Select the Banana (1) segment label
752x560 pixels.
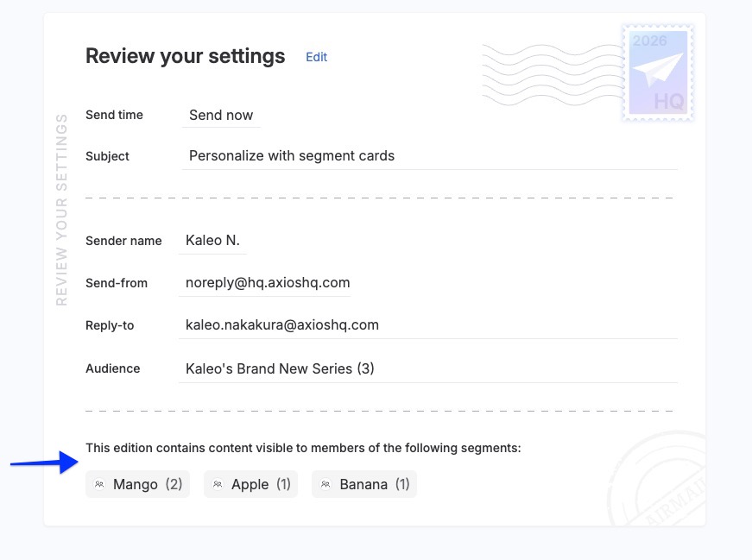point(375,485)
